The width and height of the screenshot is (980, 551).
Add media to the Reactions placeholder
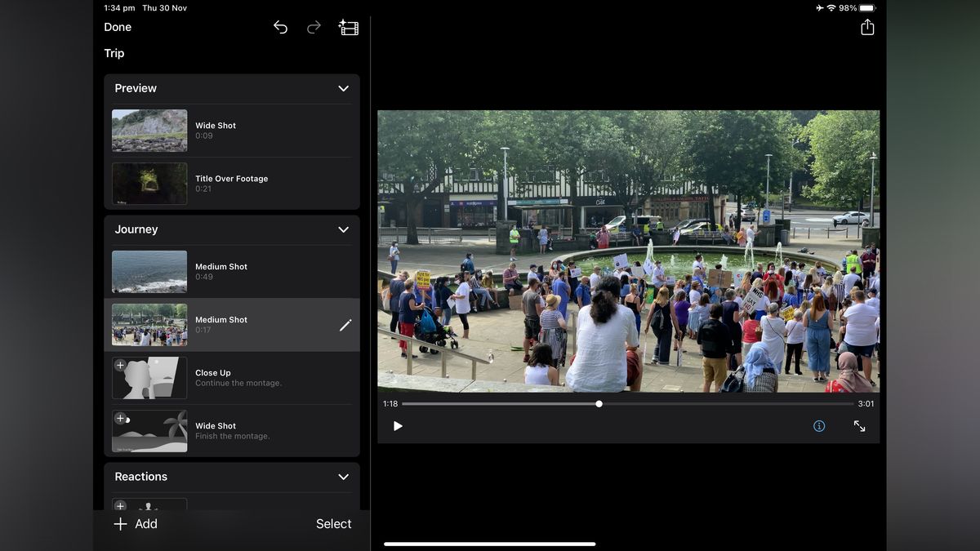pos(120,505)
